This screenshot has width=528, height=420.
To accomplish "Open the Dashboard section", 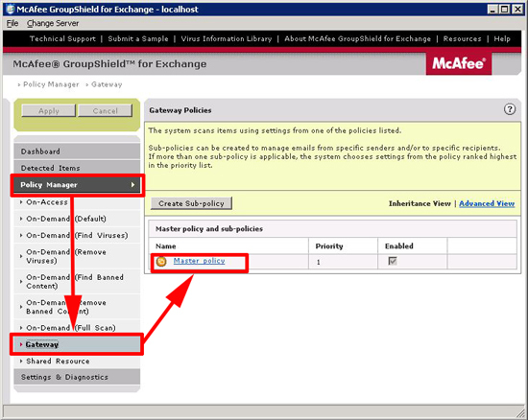I will [77, 152].
